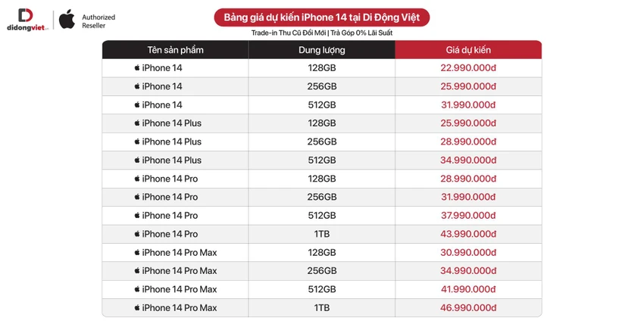The image size is (644, 321).
Task: Select the 46.990.000đ price
Action: [x=468, y=308]
